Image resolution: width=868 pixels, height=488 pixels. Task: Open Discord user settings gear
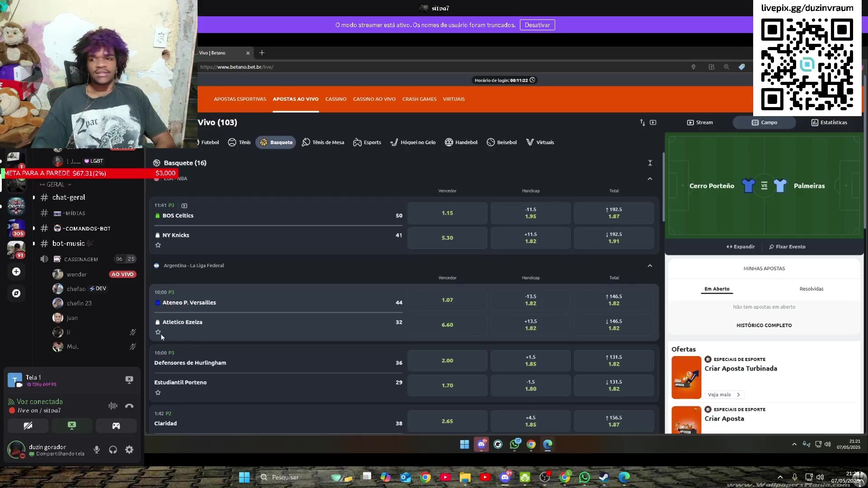[129, 450]
